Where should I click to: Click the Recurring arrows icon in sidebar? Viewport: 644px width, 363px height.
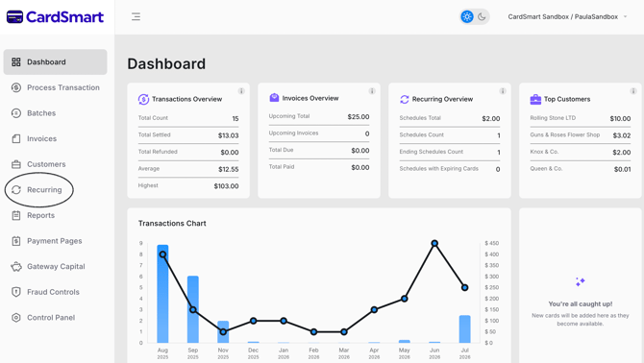click(x=16, y=190)
